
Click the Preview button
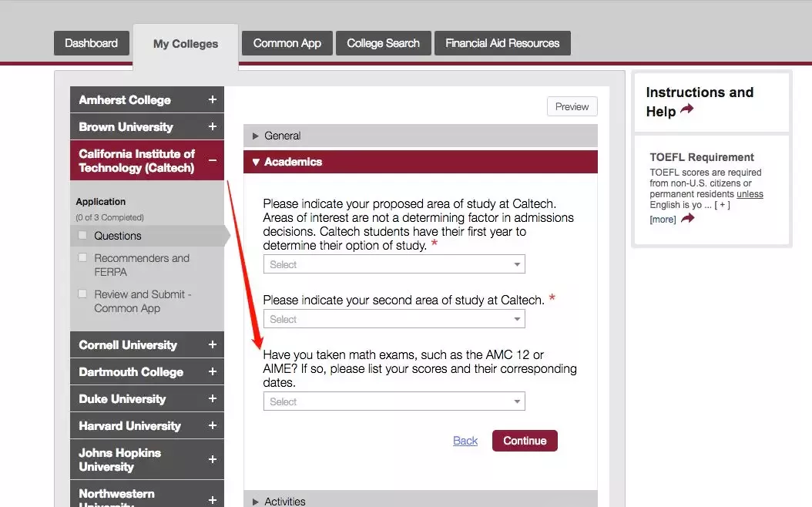572,107
